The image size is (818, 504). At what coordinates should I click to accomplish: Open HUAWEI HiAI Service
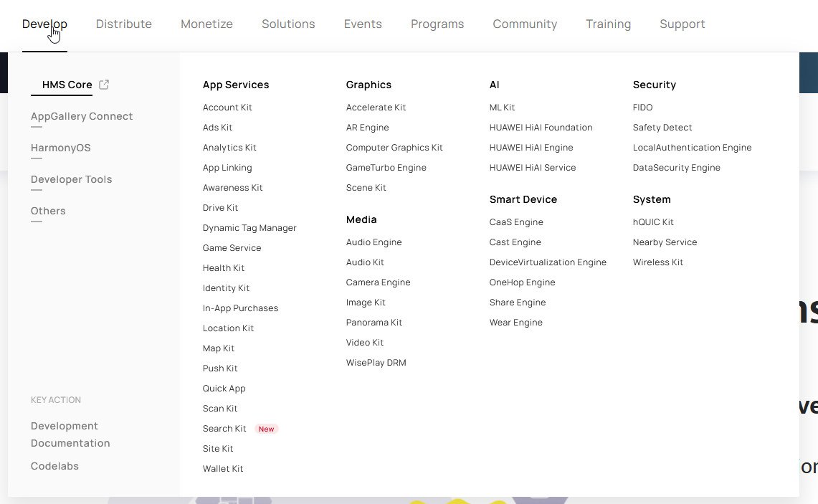pyautogui.click(x=532, y=168)
